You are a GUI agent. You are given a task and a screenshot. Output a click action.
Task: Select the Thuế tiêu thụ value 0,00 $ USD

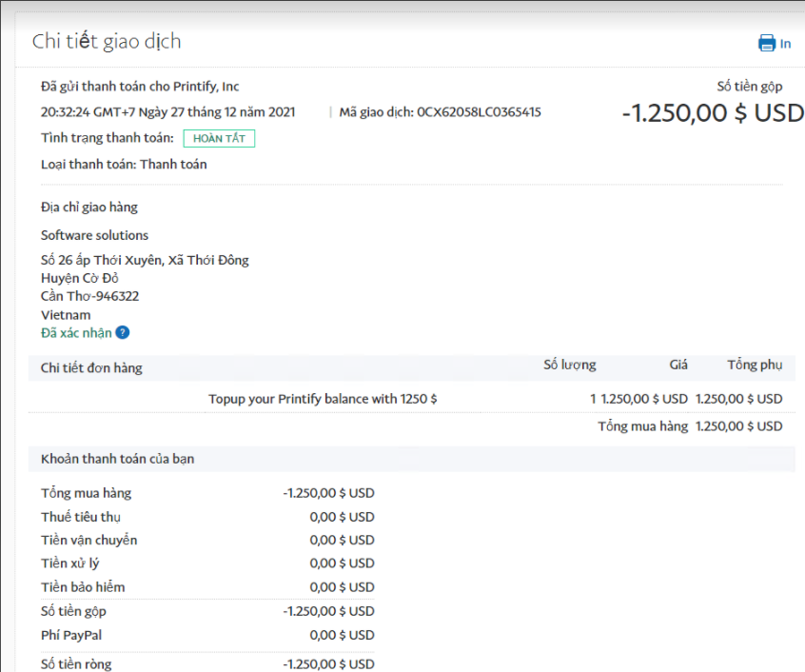point(342,517)
